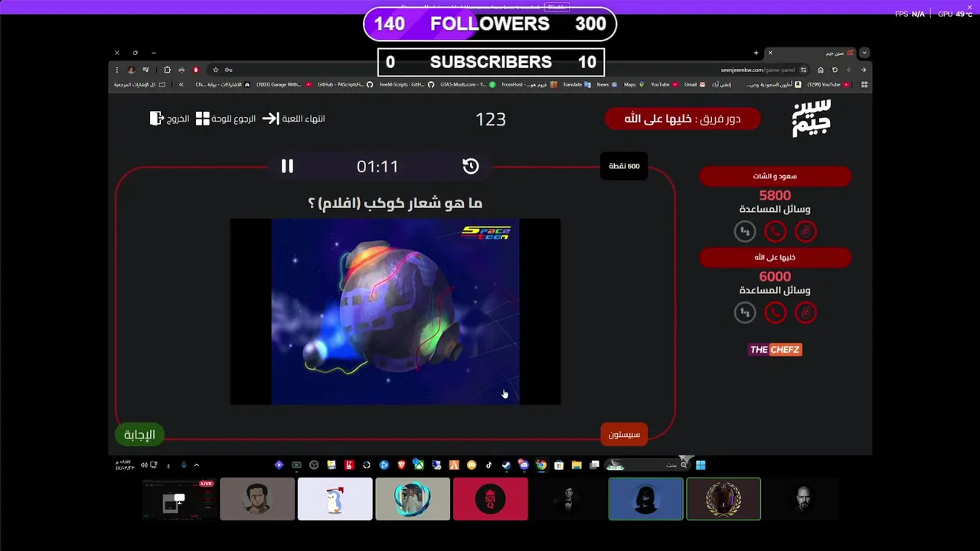Open the browser extensions puzzle icon
980x551 pixels.
click(167, 70)
